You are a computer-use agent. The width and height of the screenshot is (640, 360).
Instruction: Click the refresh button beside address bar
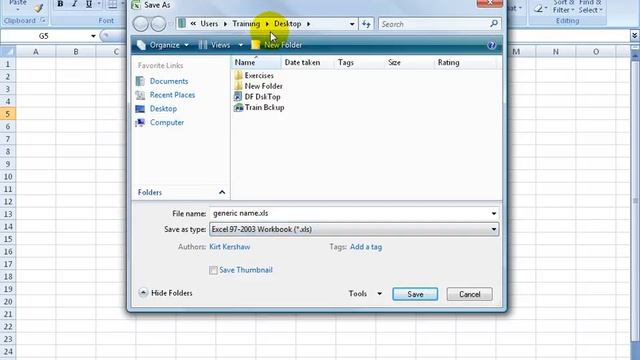[x=367, y=24]
